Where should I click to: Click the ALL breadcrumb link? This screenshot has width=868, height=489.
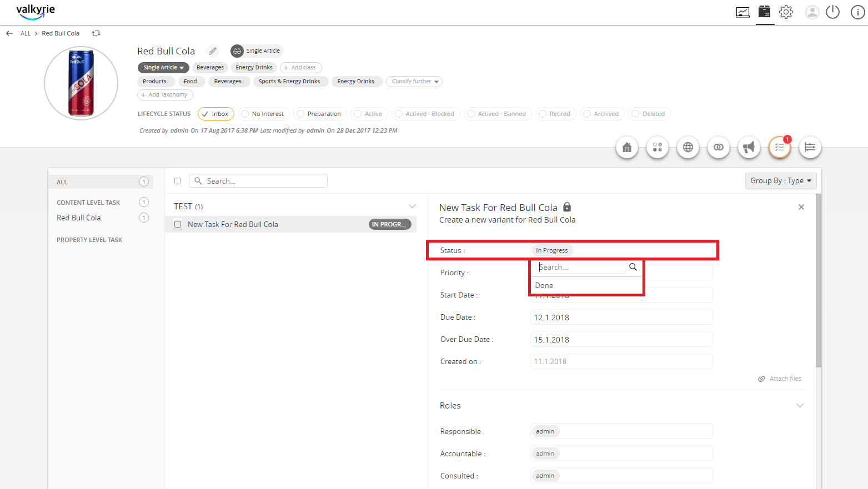click(x=26, y=33)
